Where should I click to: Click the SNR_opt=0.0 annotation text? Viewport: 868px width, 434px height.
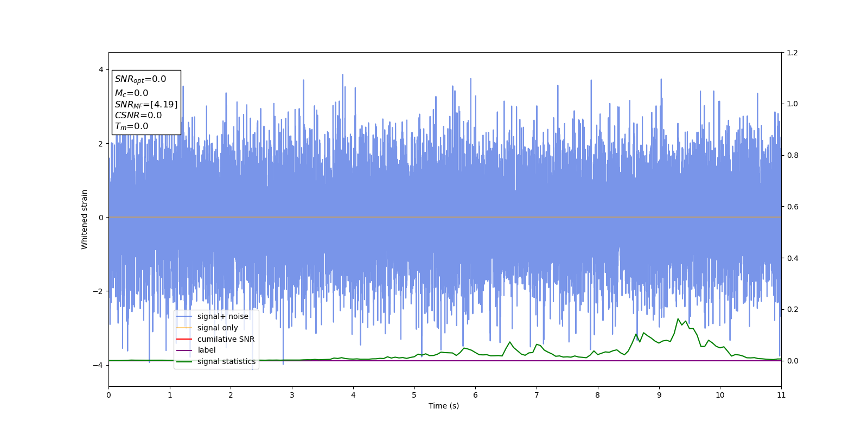pos(141,79)
